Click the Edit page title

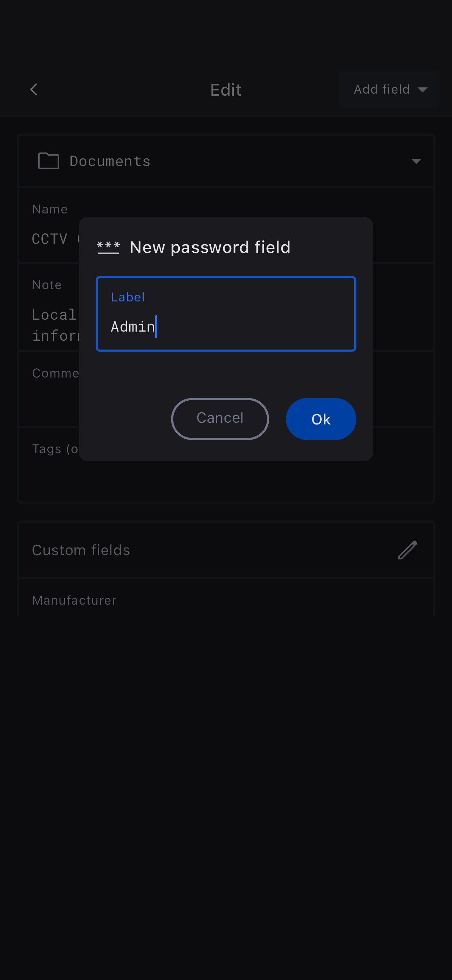tap(226, 90)
